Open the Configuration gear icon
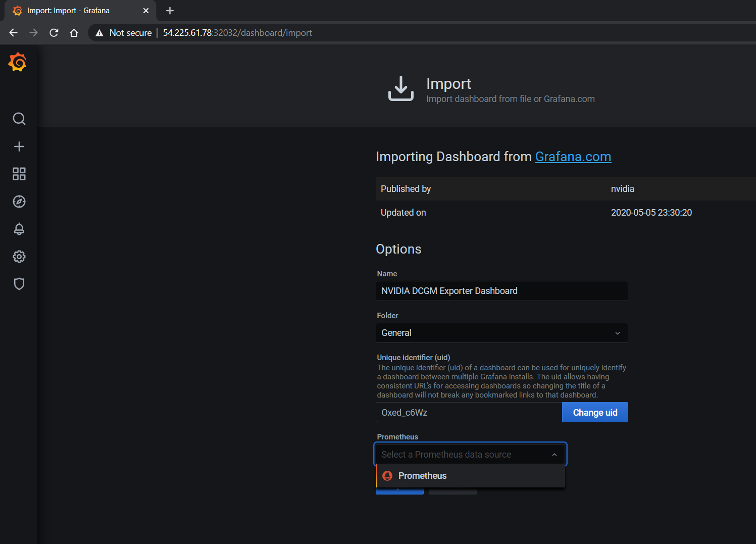 (x=19, y=257)
